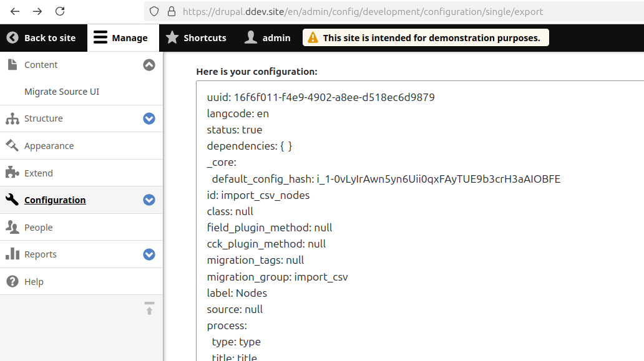
Task: Switch to the Manage menu tab
Action: click(x=122, y=37)
